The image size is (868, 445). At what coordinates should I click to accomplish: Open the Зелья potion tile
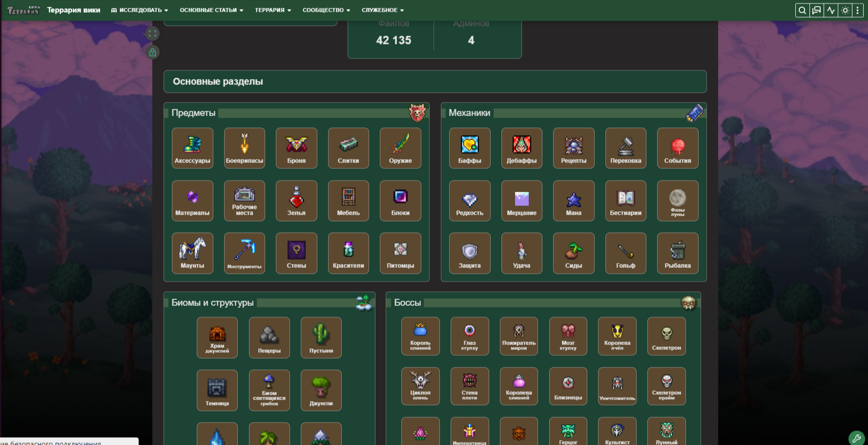[x=296, y=201]
